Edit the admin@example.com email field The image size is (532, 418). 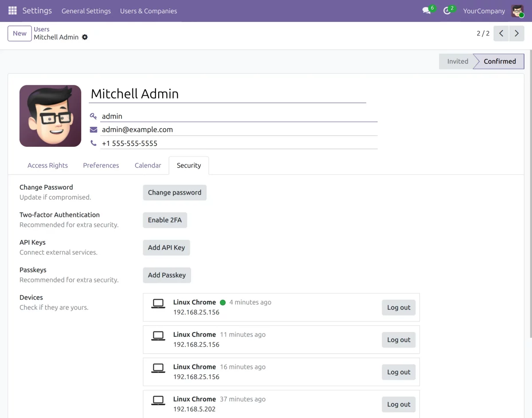(x=239, y=129)
